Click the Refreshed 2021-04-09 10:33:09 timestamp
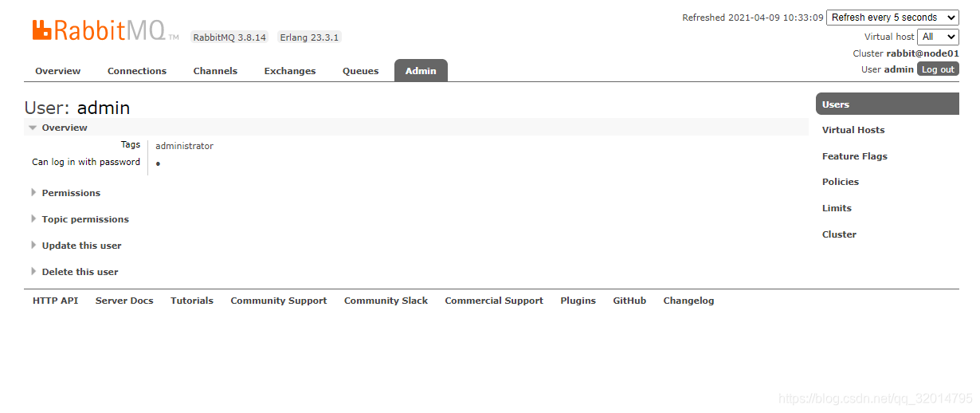The image size is (980, 413). pyautogui.click(x=753, y=18)
